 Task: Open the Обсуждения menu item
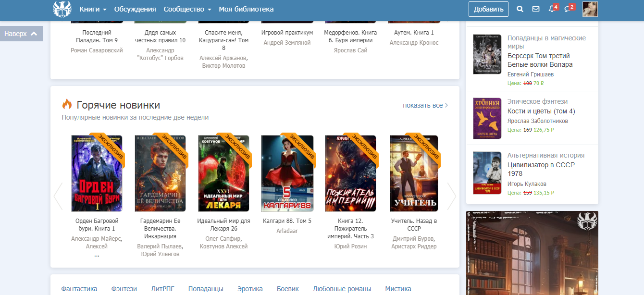click(135, 9)
